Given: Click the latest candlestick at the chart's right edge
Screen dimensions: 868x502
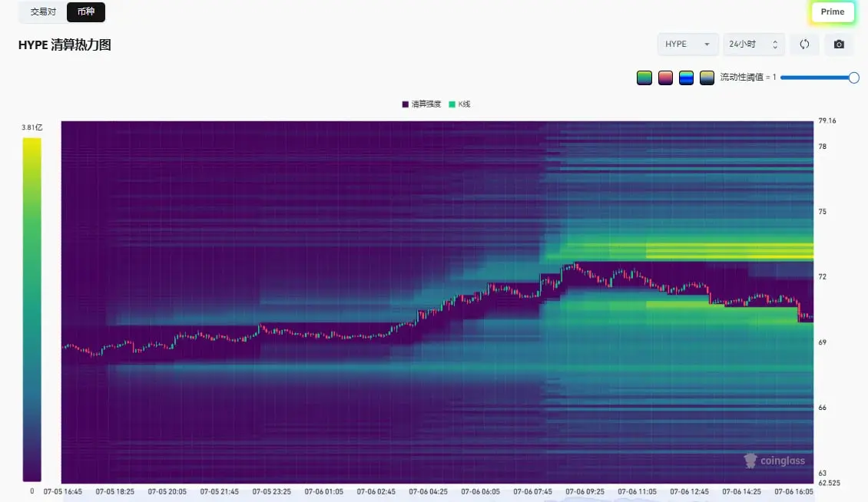Looking at the screenshot, I should [811, 318].
